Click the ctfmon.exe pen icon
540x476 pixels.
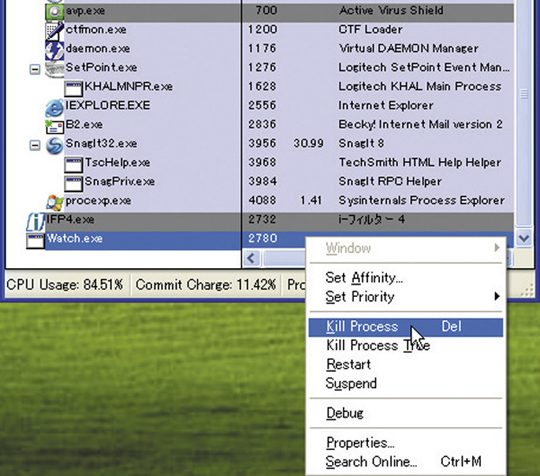tap(54, 31)
